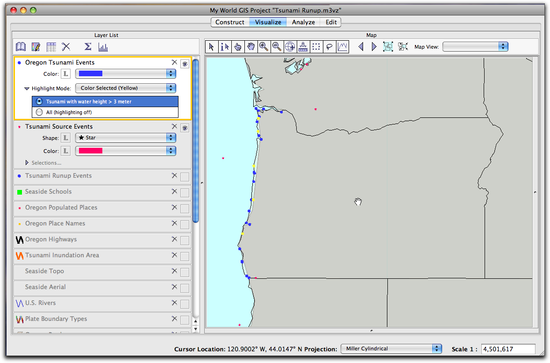Click the forward arrow map view icon

click(374, 47)
